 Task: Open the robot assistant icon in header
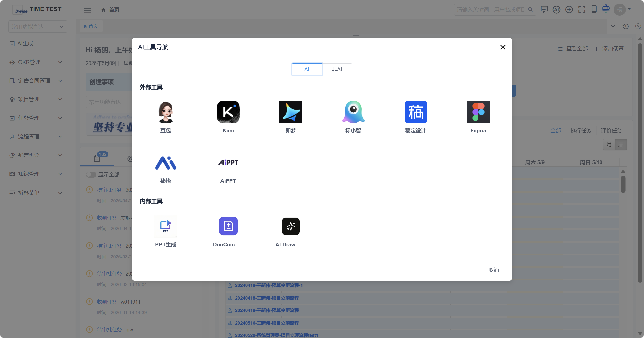pyautogui.click(x=606, y=8)
